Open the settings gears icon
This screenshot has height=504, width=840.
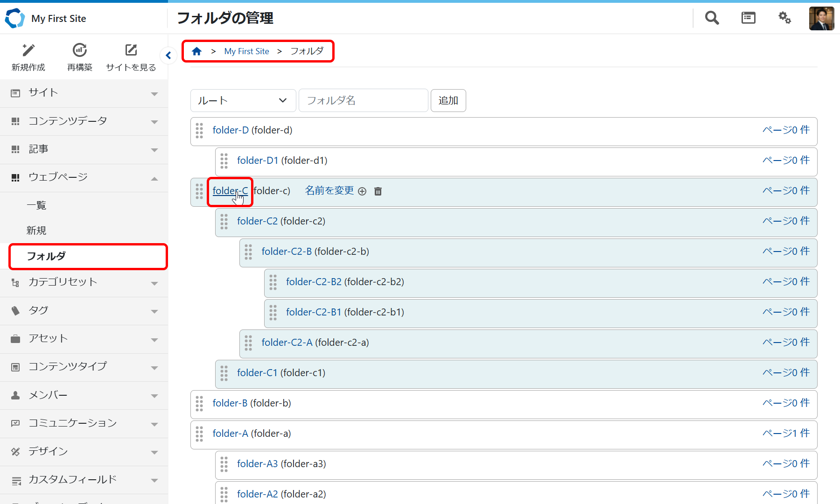coord(784,18)
